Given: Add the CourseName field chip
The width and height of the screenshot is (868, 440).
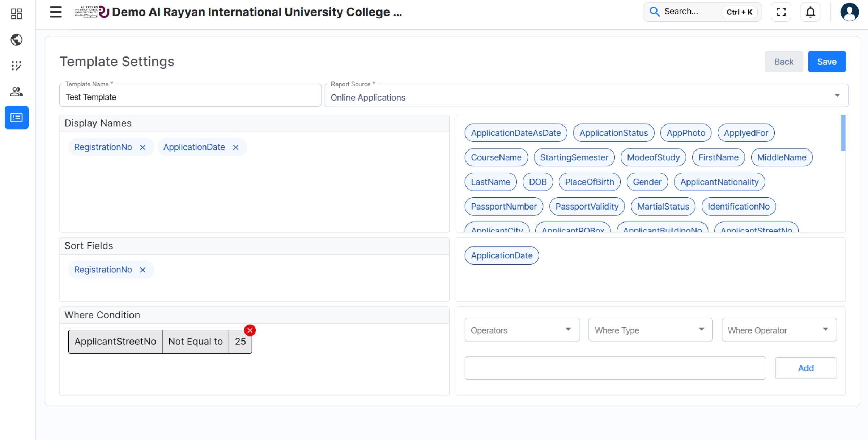Looking at the screenshot, I should pos(496,158).
